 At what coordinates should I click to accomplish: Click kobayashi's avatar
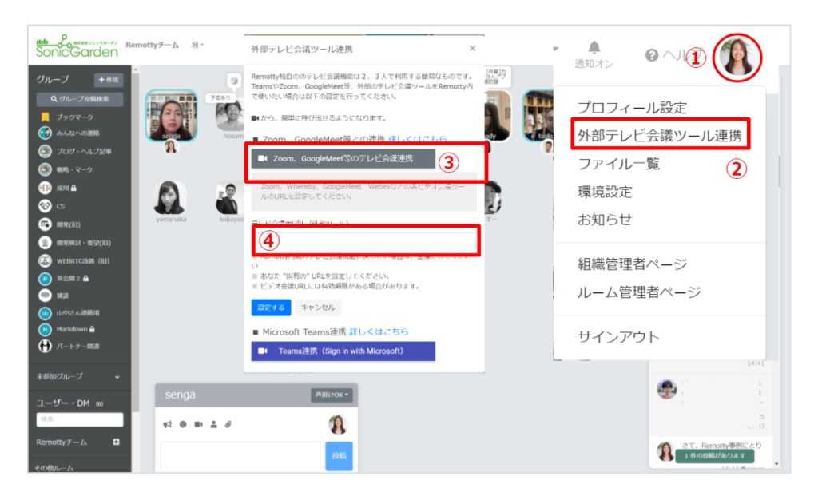pyautogui.click(x=230, y=198)
